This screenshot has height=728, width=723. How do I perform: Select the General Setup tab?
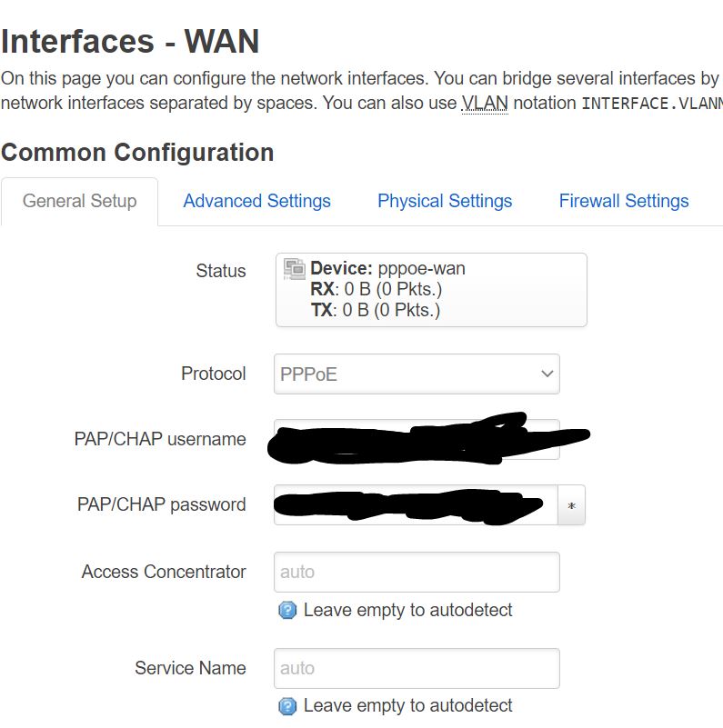coord(80,201)
